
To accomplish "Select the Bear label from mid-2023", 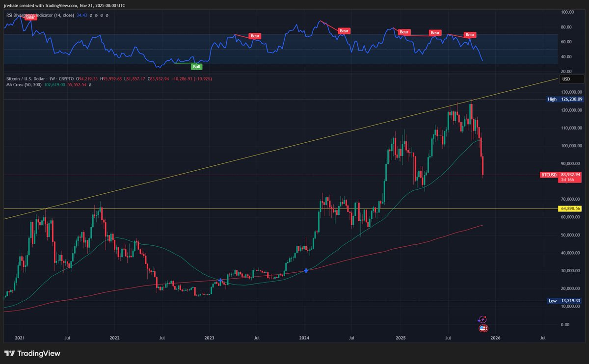I will tap(255, 36).
